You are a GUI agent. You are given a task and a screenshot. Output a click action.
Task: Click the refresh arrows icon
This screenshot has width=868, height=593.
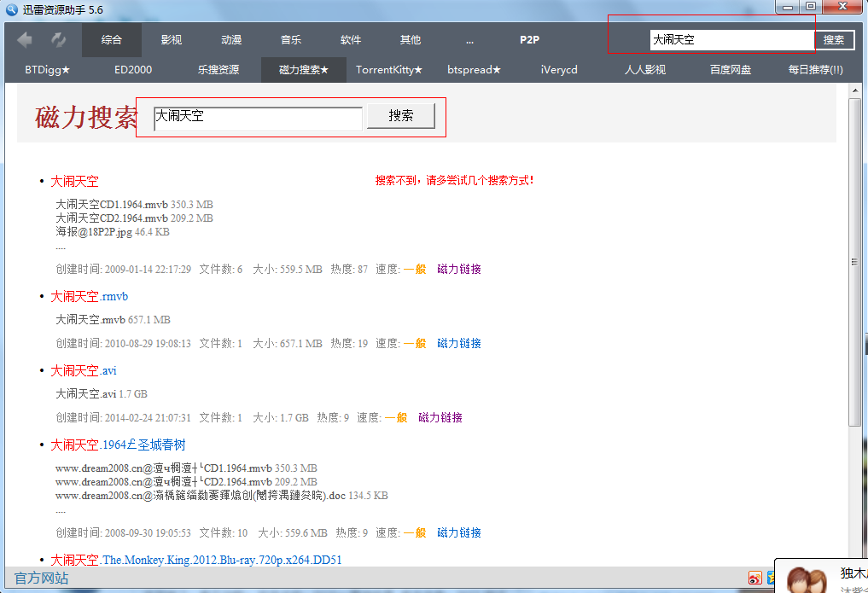click(58, 40)
